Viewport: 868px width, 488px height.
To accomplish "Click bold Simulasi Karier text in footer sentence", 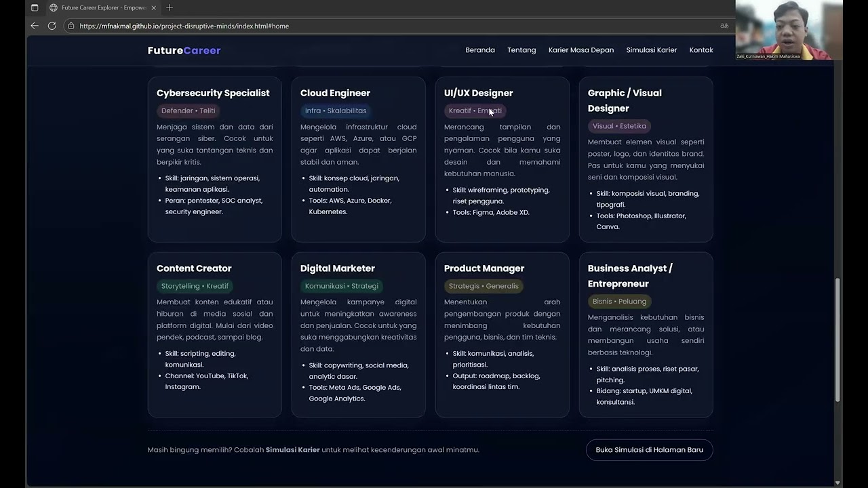I will [x=292, y=450].
